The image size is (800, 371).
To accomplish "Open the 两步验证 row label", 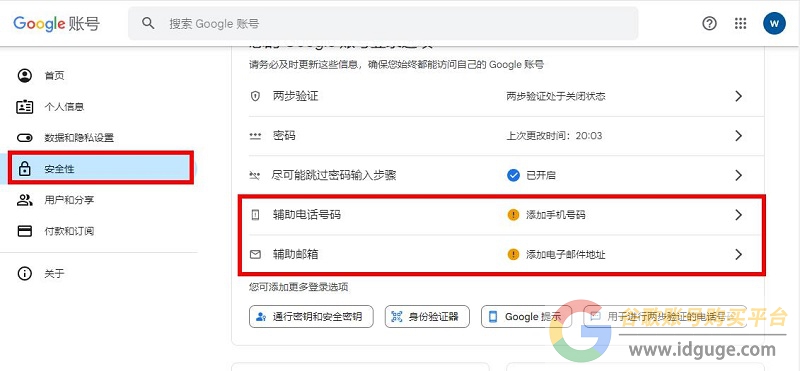I will click(x=295, y=96).
